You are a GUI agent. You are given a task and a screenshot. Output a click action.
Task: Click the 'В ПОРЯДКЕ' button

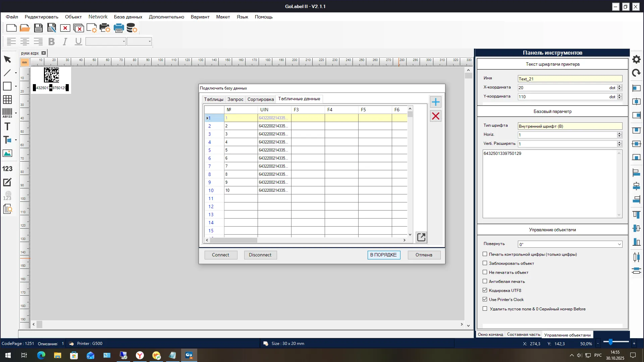pyautogui.click(x=383, y=255)
